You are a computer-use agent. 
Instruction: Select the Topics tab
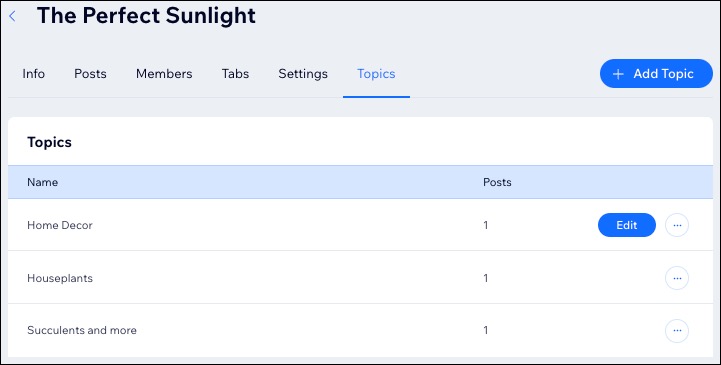[x=376, y=74]
